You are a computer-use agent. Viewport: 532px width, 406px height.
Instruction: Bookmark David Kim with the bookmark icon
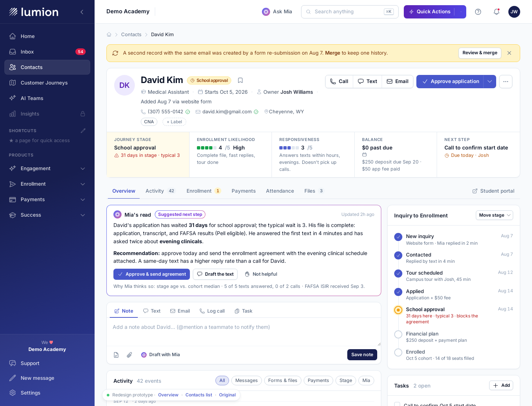pos(240,80)
